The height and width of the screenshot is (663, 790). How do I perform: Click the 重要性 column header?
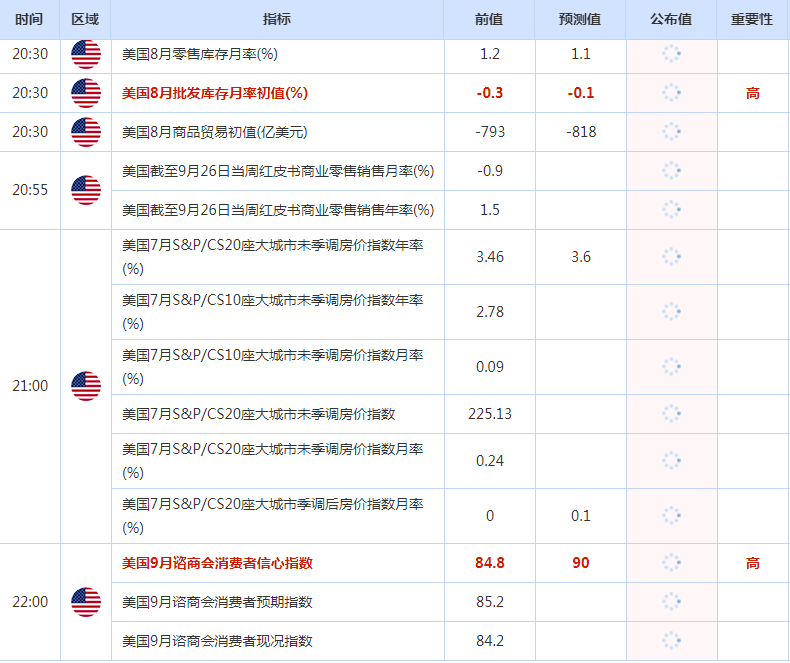(x=752, y=19)
